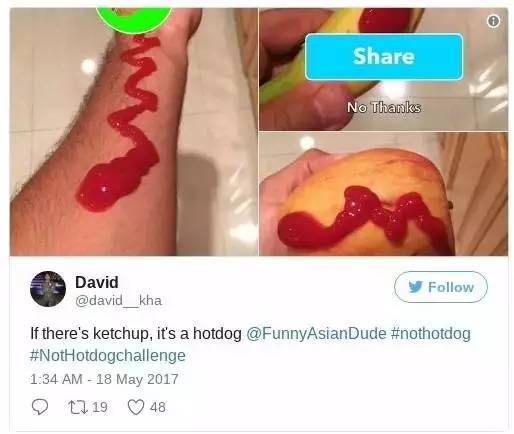This screenshot has height=434, width=514.
Task: Visit the @FunnyAsianDude mention
Action: click(x=316, y=334)
